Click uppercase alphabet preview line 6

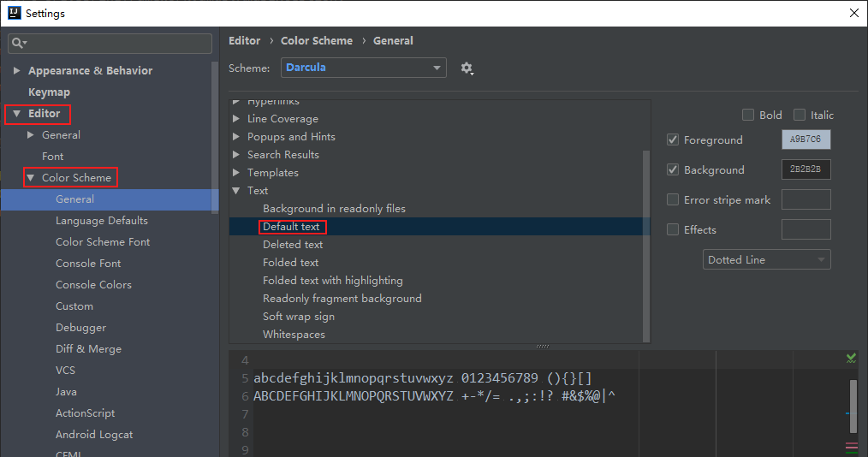[435, 396]
